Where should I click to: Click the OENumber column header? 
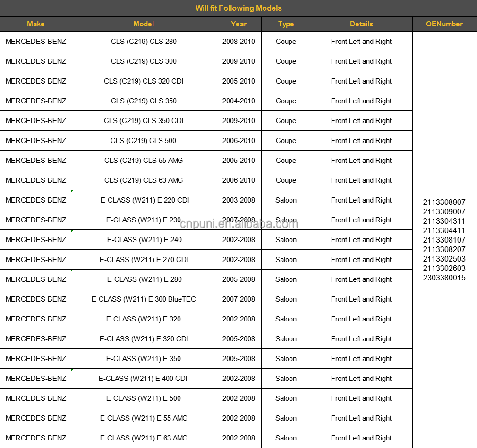444,24
